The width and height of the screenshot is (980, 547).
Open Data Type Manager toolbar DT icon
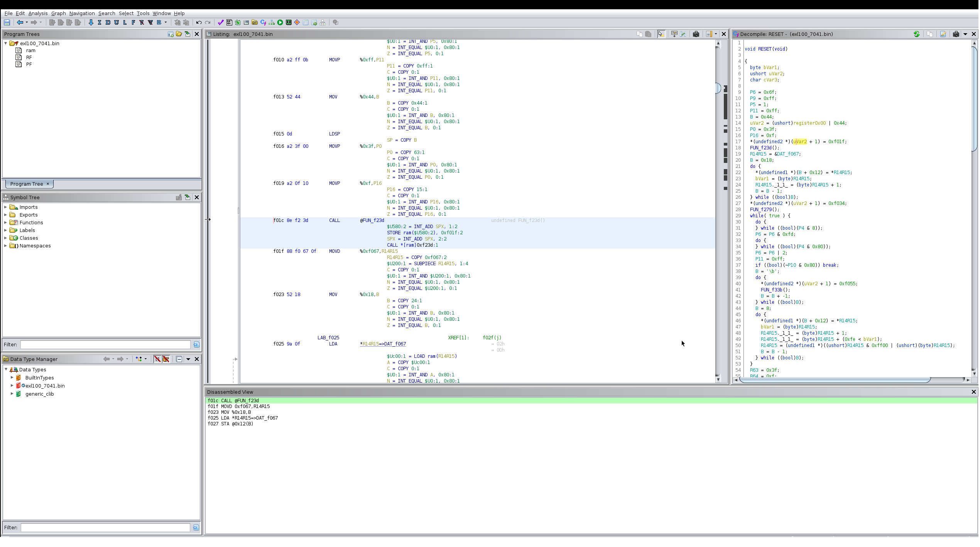pyautogui.click(x=255, y=22)
